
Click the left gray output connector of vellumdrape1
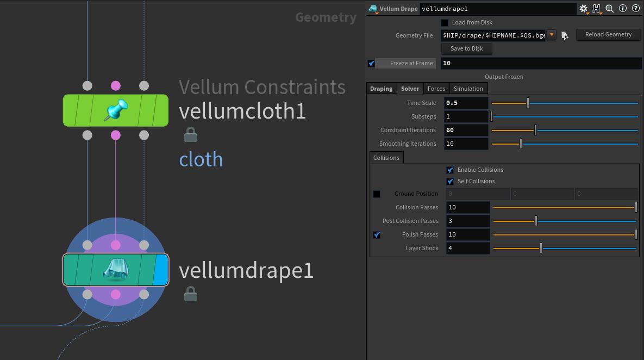pyautogui.click(x=87, y=294)
